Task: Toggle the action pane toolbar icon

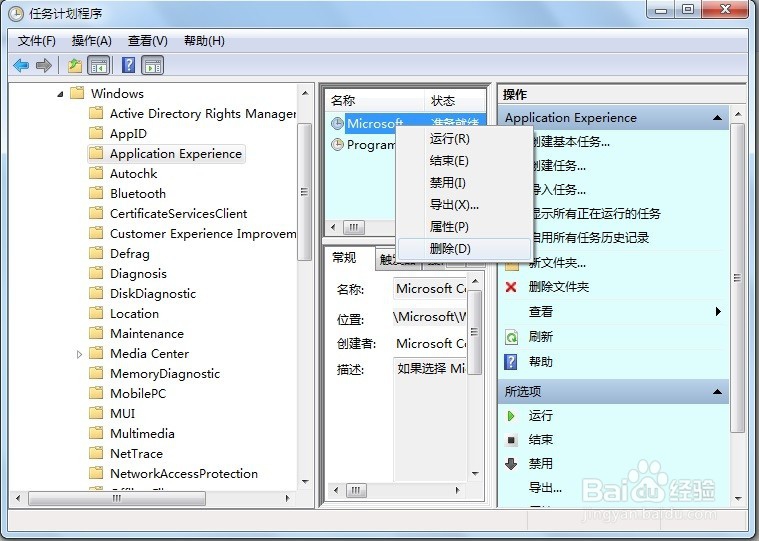Action: [x=152, y=65]
